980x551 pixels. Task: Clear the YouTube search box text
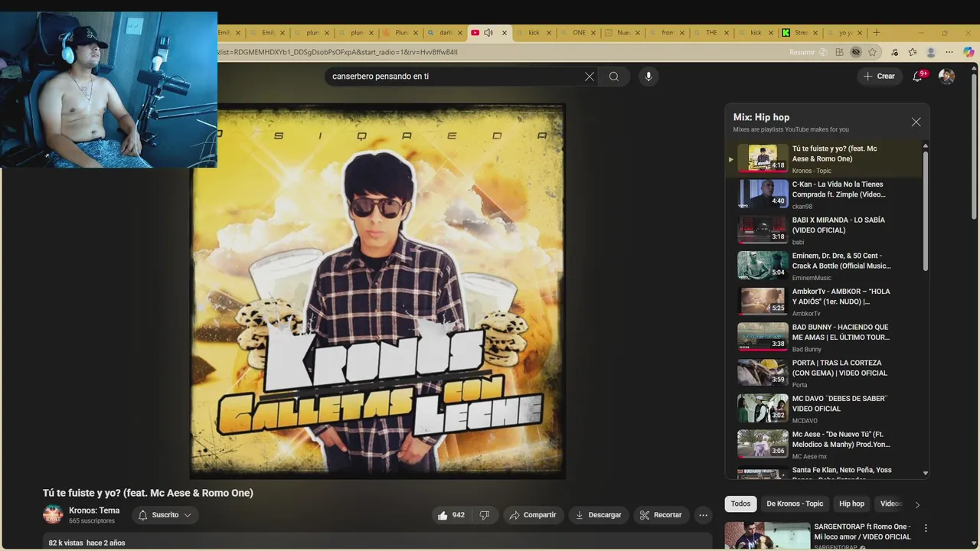(590, 77)
